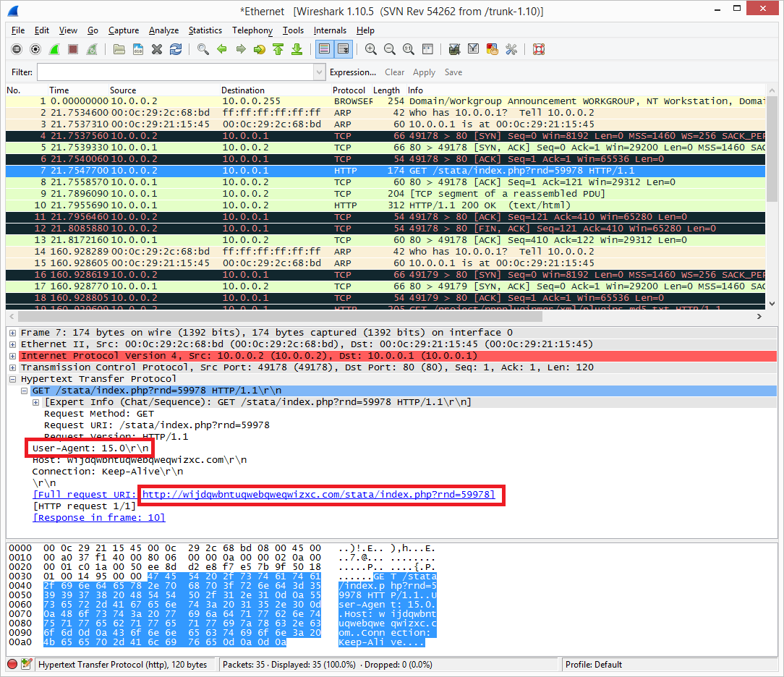Follow the Response in frame: 10 link
784x677 pixels.
[98, 517]
